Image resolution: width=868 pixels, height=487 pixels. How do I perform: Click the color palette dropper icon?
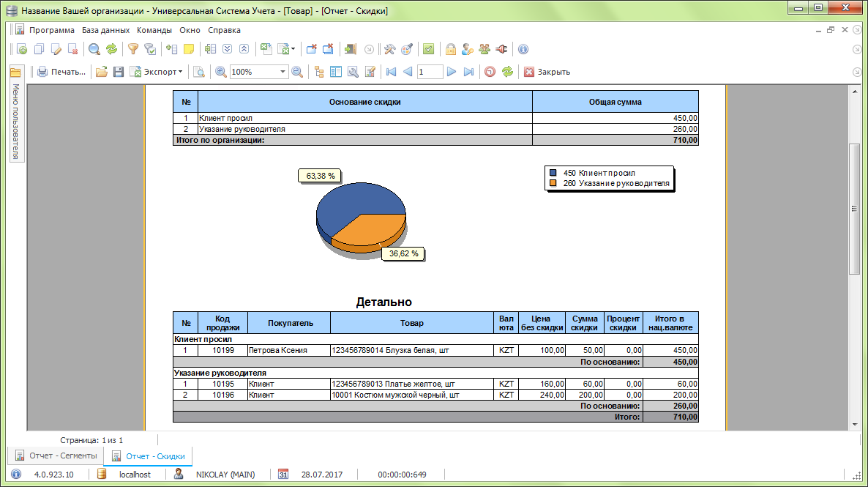click(x=407, y=49)
